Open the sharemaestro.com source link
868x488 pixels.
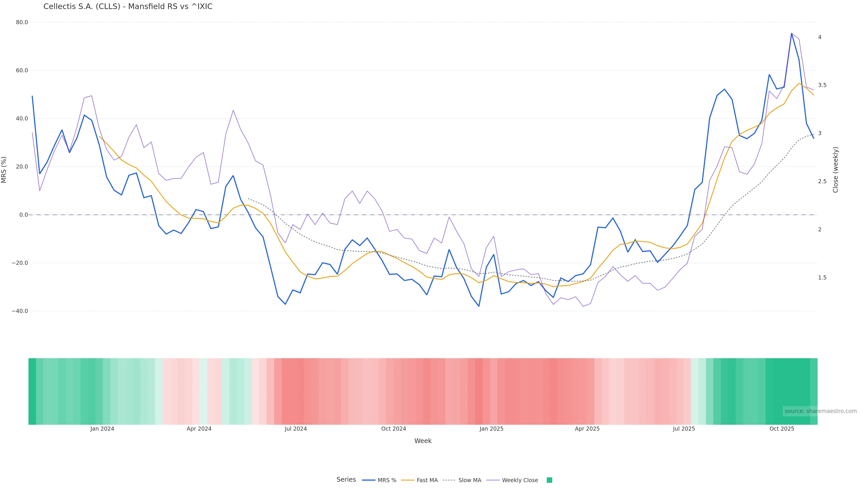pyautogui.click(x=820, y=411)
